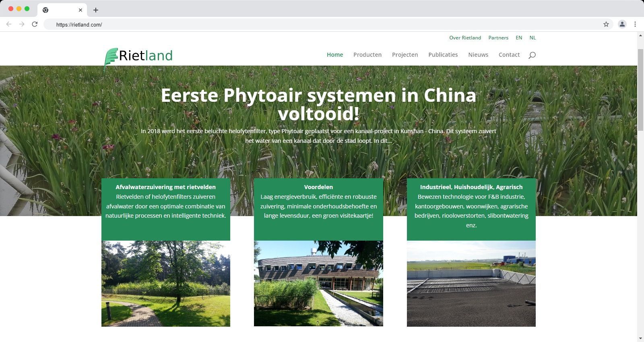The image size is (644, 342).
Task: Open the Contact menu item
Action: 509,55
